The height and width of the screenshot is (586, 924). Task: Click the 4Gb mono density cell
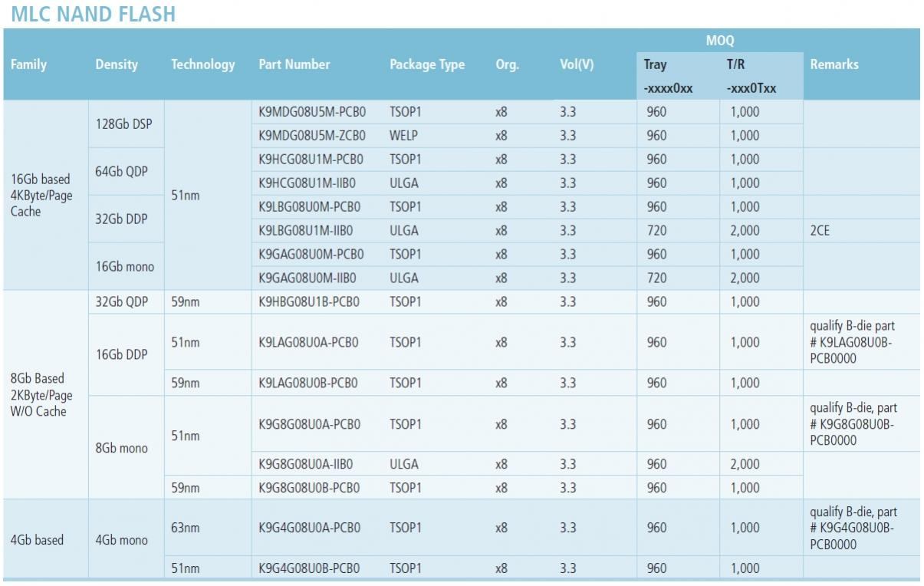tap(121, 540)
